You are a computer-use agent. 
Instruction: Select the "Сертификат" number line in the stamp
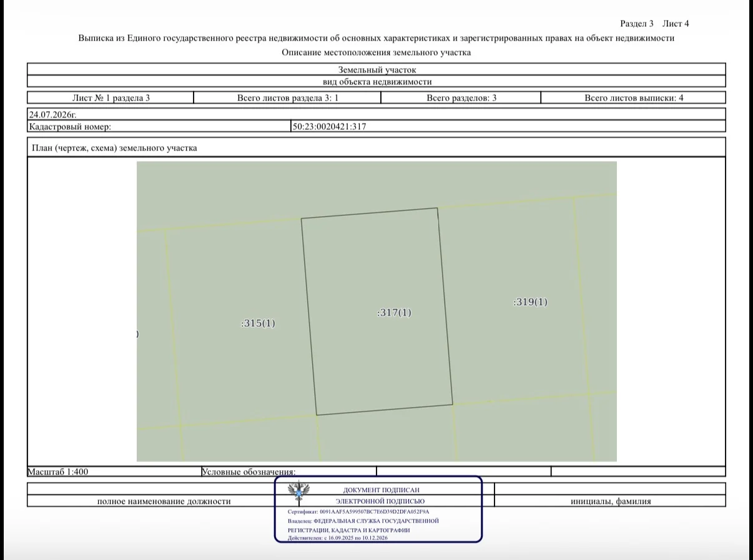coord(359,511)
